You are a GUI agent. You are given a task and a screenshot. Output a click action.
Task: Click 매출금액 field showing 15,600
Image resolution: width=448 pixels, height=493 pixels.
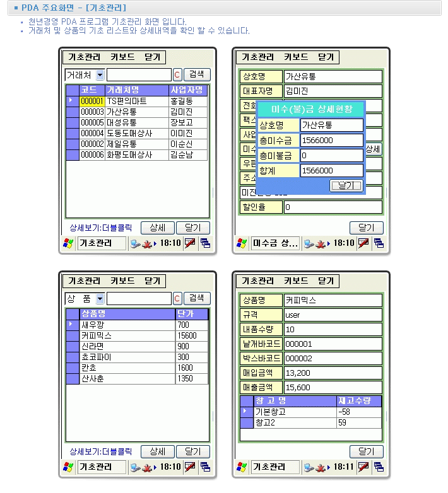pyautogui.click(x=333, y=387)
